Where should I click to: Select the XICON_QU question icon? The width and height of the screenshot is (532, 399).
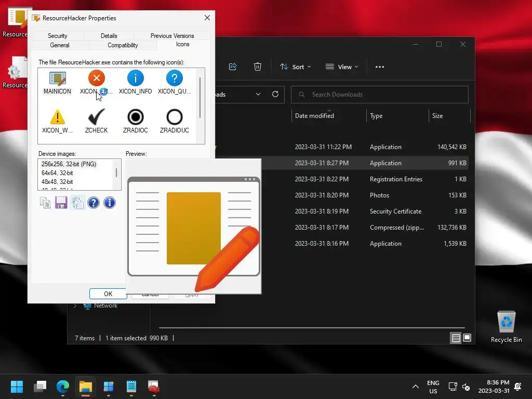pyautogui.click(x=175, y=83)
